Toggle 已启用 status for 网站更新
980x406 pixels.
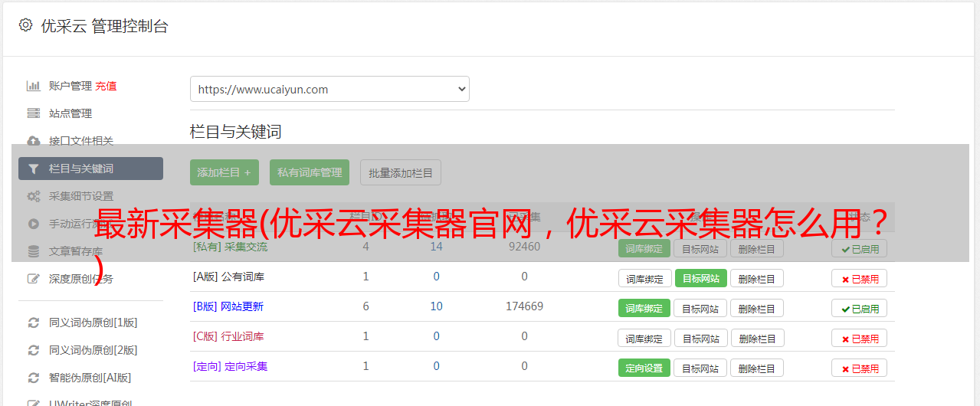(860, 309)
